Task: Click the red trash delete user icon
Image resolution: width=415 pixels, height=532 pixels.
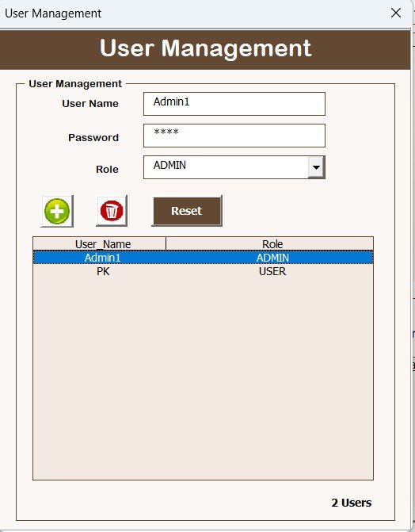Action: (x=112, y=211)
